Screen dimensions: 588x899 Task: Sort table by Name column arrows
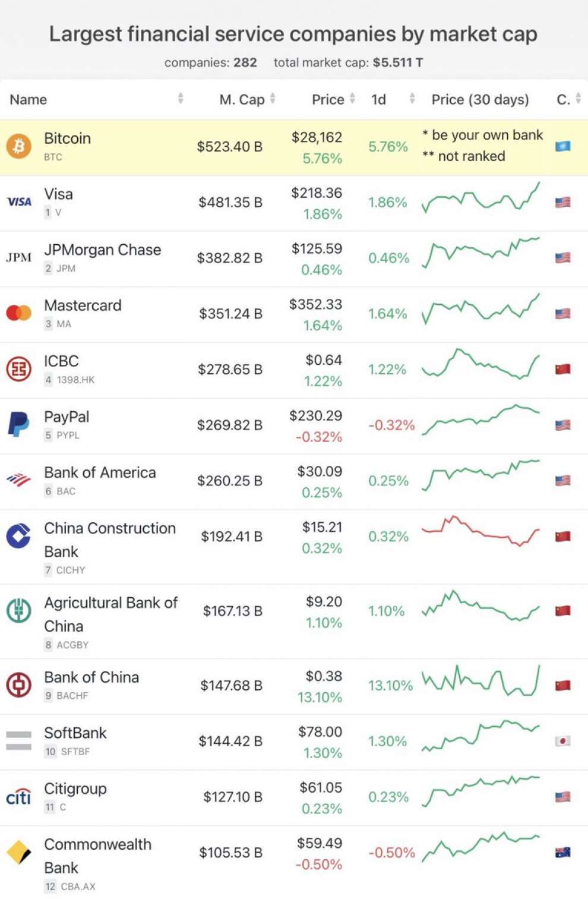pos(181,99)
